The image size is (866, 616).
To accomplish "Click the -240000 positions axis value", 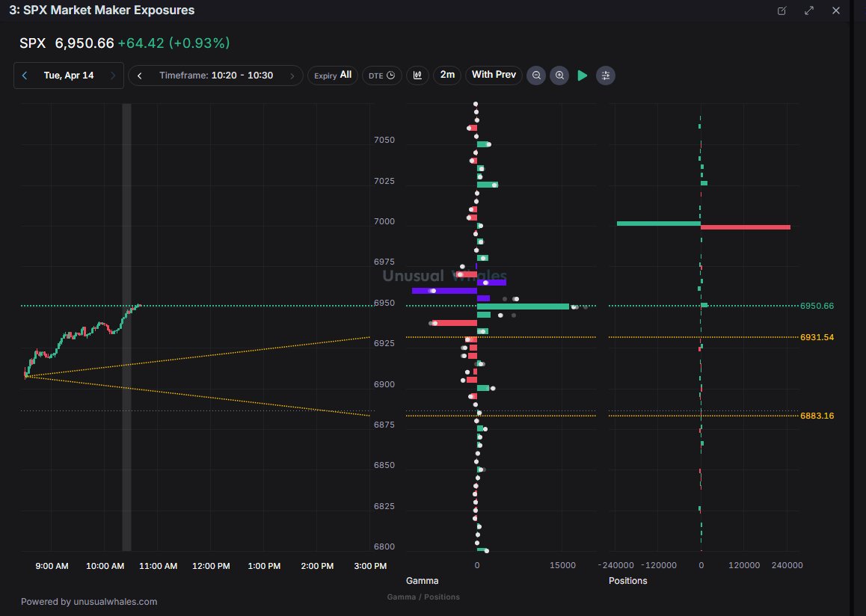I will pyautogui.click(x=616, y=565).
